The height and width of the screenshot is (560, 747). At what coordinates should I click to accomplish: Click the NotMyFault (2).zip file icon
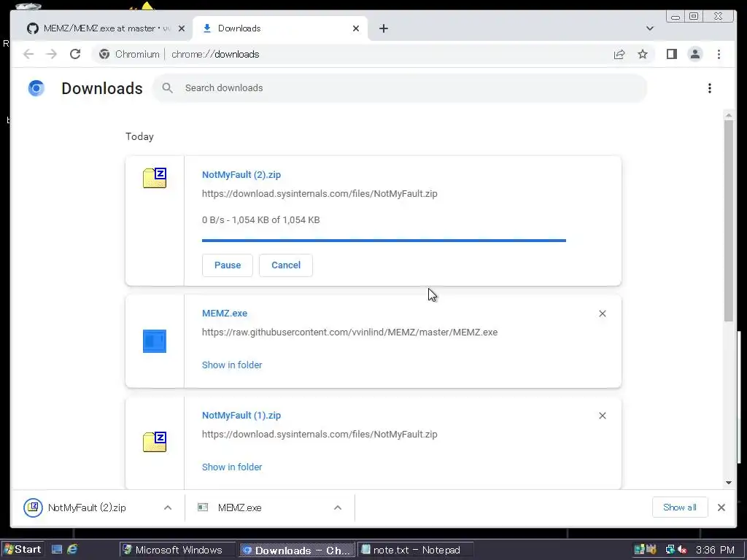(155, 178)
